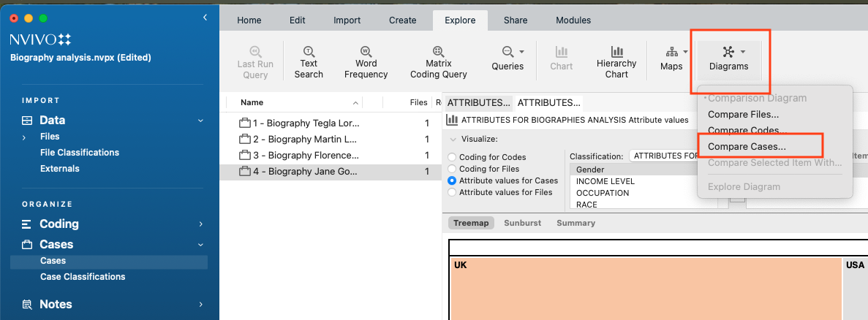Open the Hierarchy Chart tool

616,52
